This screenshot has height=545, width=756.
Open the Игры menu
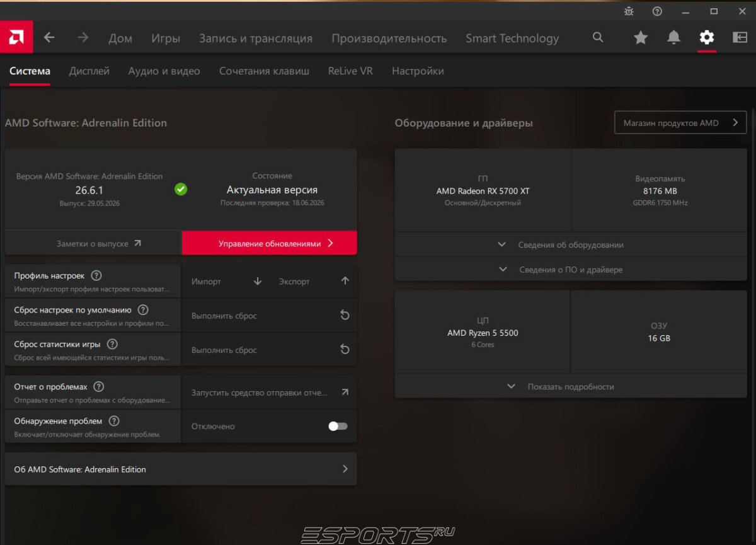point(166,38)
